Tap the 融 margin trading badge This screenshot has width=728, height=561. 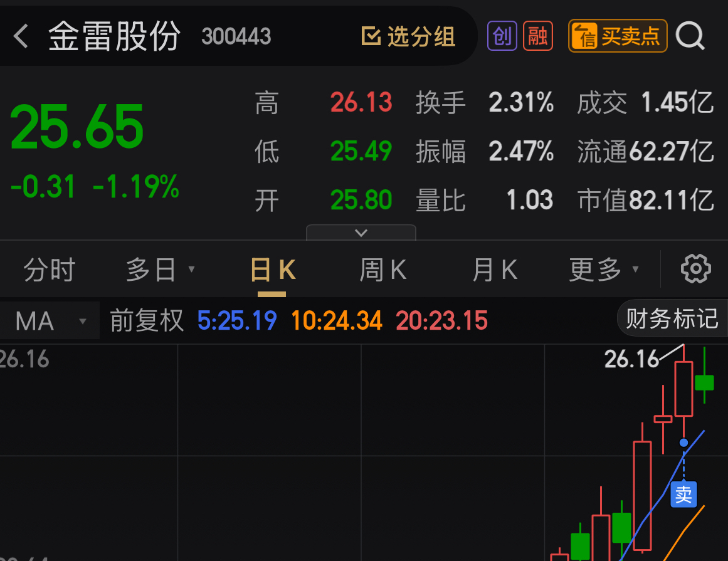point(537,36)
